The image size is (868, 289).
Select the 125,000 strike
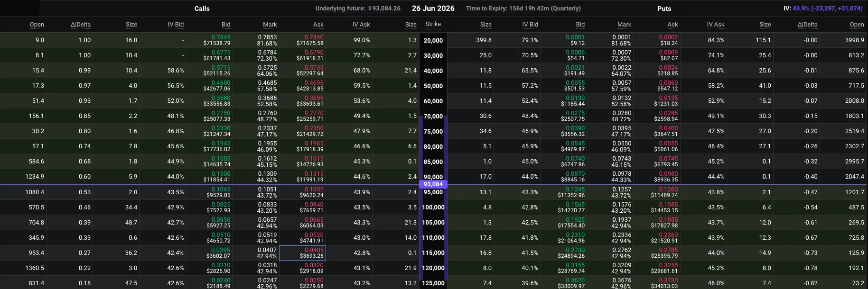click(433, 283)
